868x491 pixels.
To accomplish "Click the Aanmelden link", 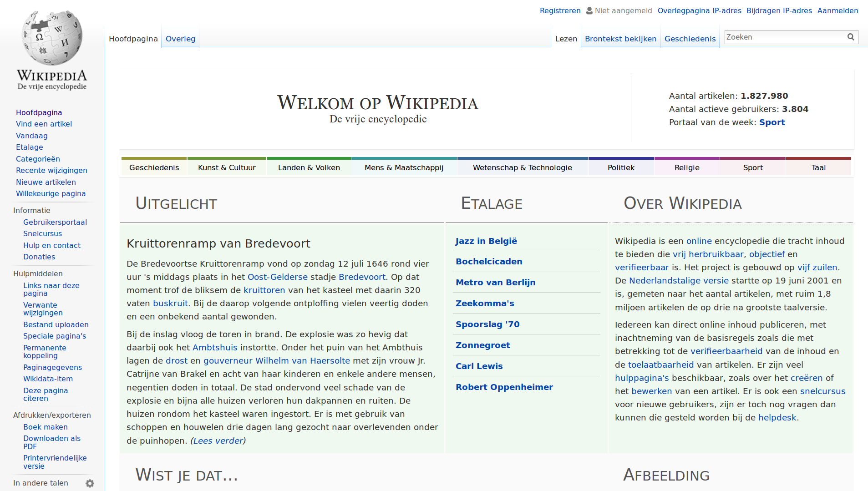I will point(838,10).
